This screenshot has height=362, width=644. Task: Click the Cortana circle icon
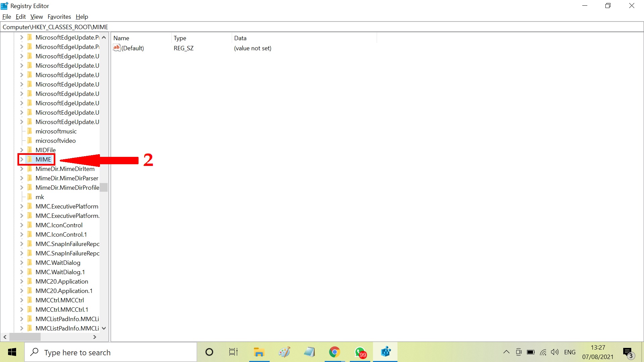[209, 352]
